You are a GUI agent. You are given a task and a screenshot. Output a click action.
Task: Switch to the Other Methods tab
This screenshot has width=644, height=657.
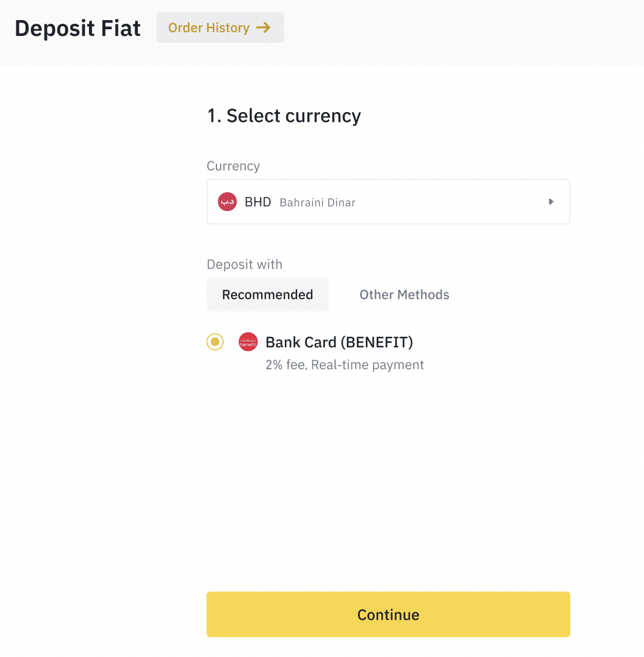404,294
